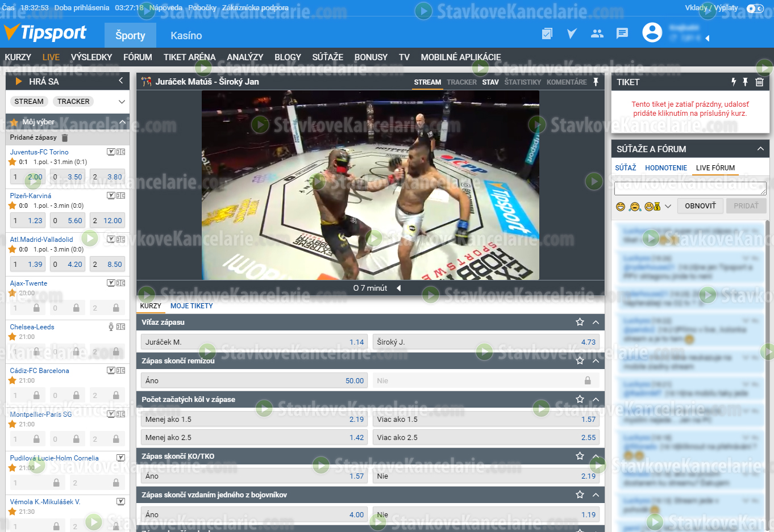Click the OBNOVIŤ button
Image resolution: width=774 pixels, height=532 pixels.
coord(700,206)
